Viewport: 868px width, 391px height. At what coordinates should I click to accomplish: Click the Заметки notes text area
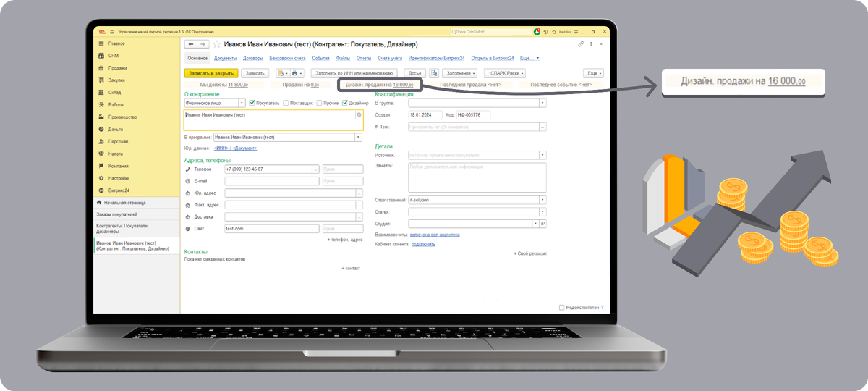tap(477, 177)
